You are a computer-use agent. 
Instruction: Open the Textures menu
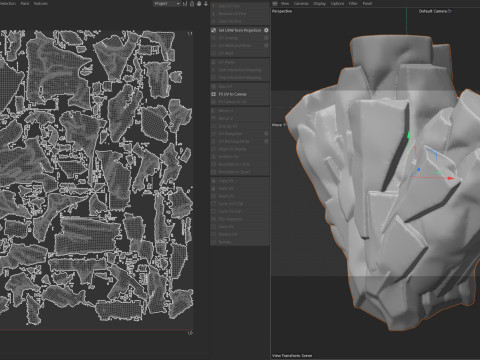41,4
